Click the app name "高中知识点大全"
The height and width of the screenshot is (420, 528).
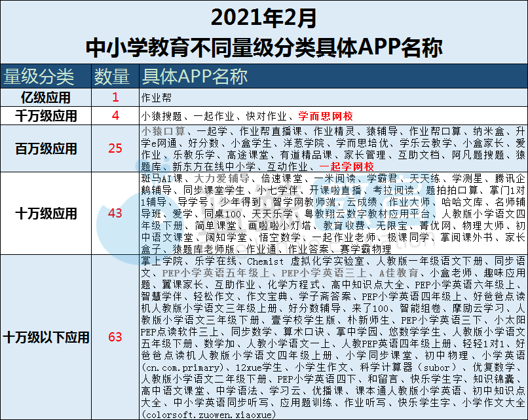(x=368, y=284)
